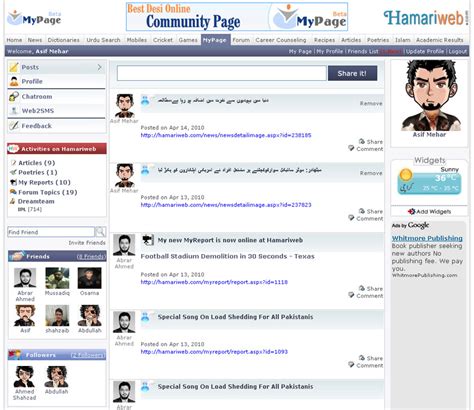The width and height of the screenshot is (474, 410).
Task: Expand the Posts arrow chevron
Action: pyautogui.click(x=99, y=67)
